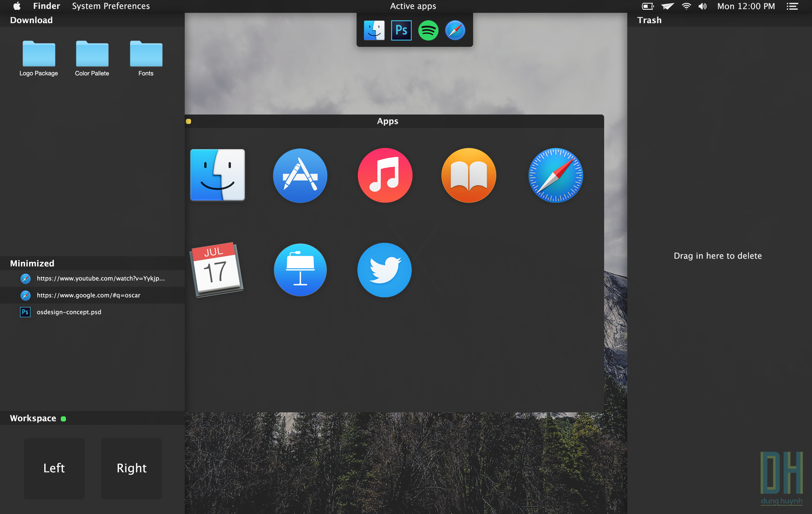812x514 pixels.
Task: Click the yellow dot on the Apps window
Action: [x=188, y=121]
